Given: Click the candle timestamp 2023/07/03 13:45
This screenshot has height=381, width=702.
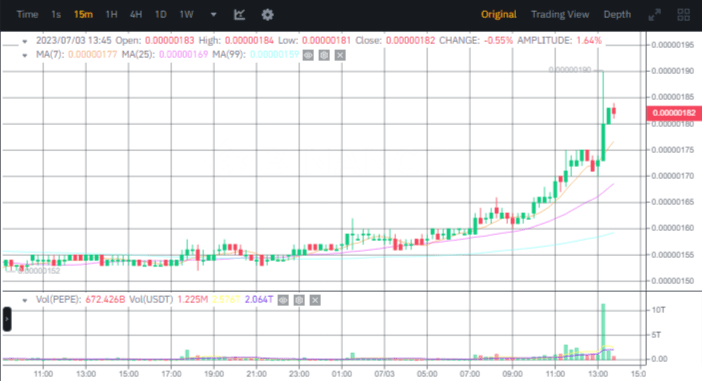Looking at the screenshot, I should [73, 41].
